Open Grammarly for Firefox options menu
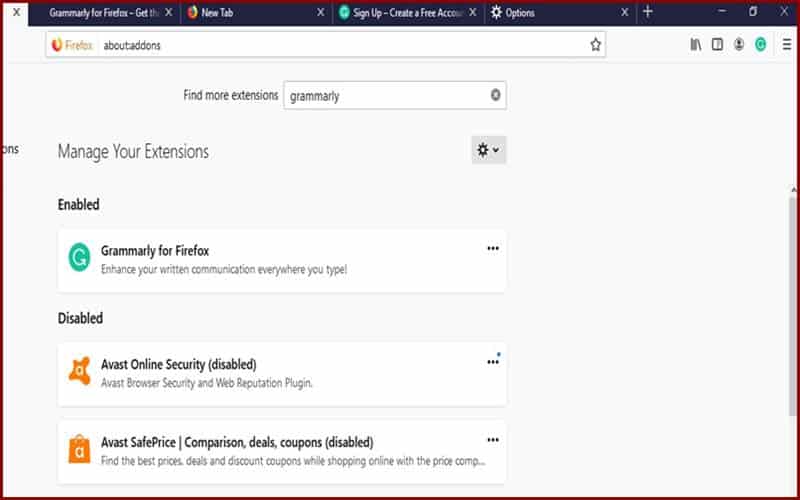 (x=493, y=248)
